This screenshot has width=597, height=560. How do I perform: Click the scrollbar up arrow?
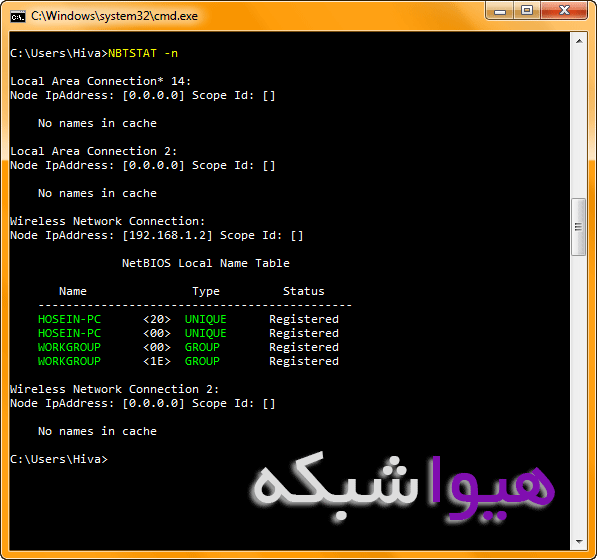pos(579,41)
